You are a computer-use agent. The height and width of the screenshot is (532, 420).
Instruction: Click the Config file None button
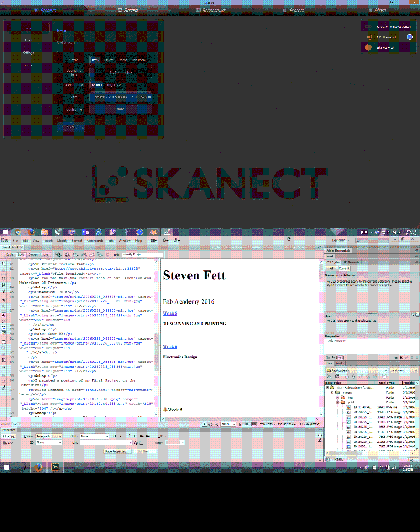coord(121,109)
